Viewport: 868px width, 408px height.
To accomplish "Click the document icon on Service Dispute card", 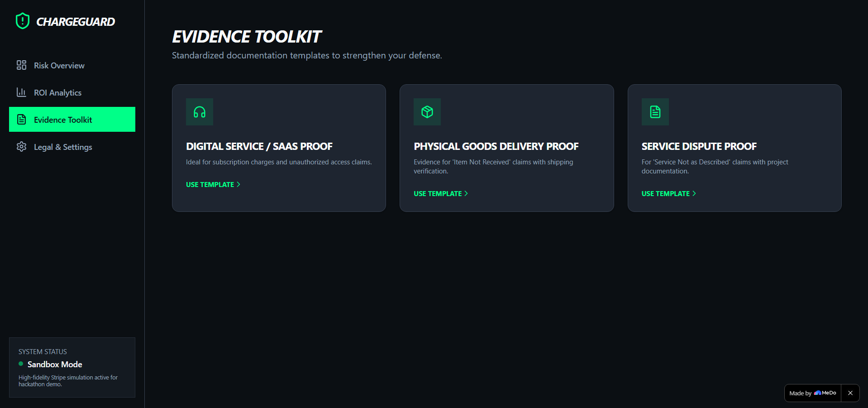I will tap(655, 112).
